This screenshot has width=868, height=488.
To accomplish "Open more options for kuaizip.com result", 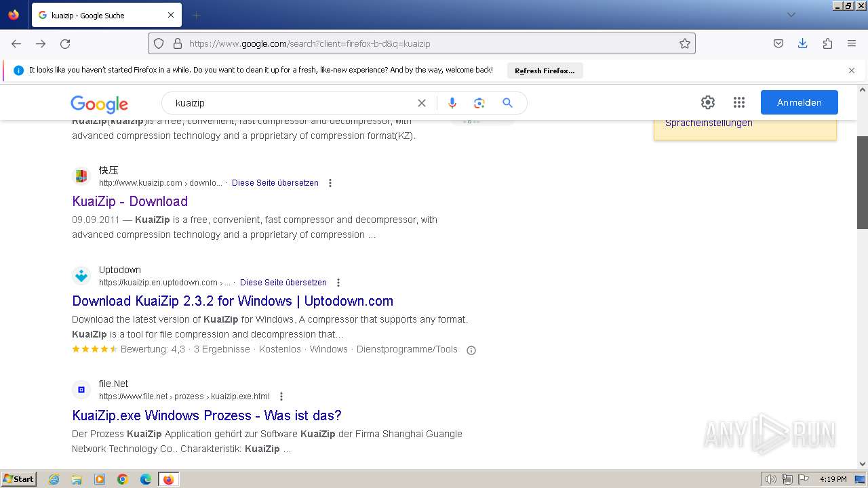I will (330, 183).
